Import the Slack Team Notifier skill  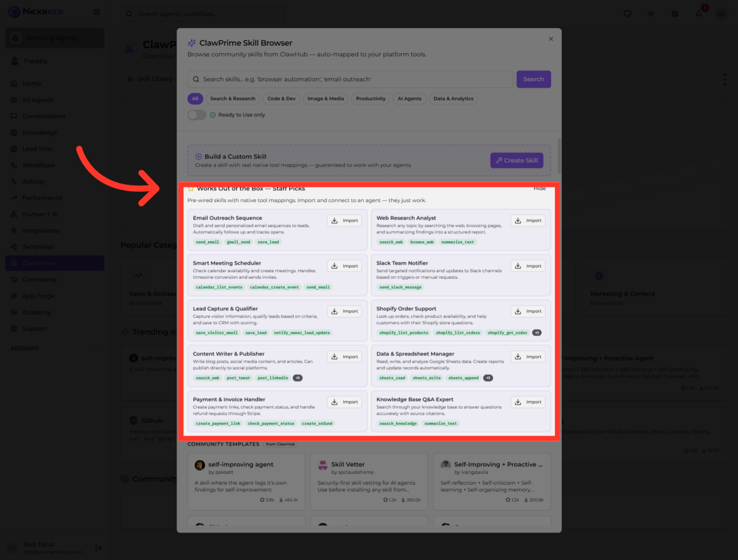(x=528, y=266)
